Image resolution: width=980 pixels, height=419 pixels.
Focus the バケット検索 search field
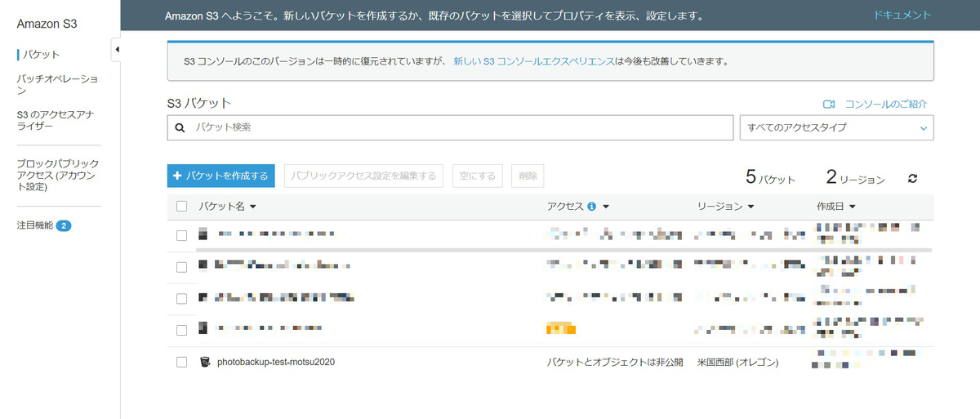coord(450,127)
